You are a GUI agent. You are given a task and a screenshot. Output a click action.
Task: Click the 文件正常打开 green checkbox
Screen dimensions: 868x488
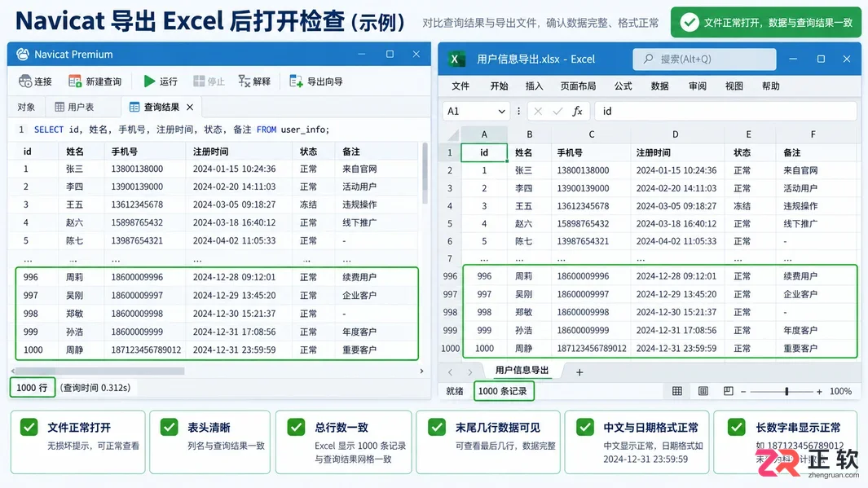click(x=29, y=427)
